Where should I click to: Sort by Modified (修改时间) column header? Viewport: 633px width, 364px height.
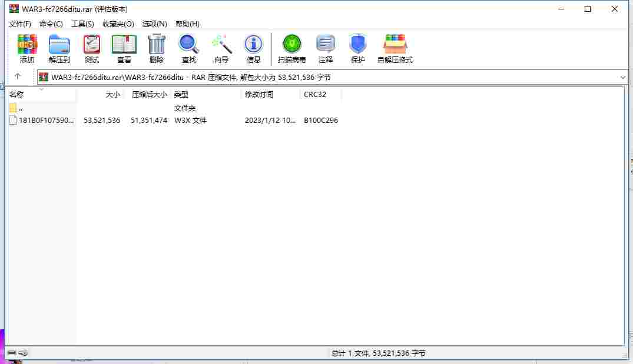pos(271,94)
